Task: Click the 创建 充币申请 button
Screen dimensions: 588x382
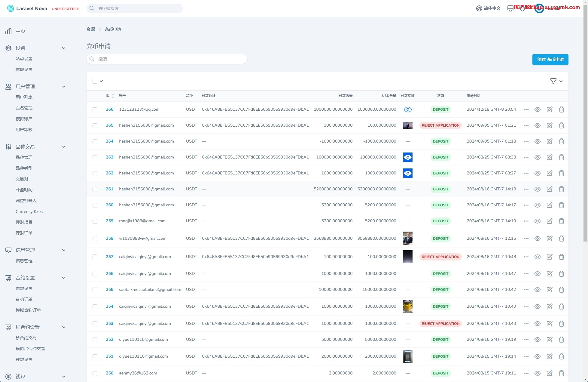Action: click(x=550, y=60)
